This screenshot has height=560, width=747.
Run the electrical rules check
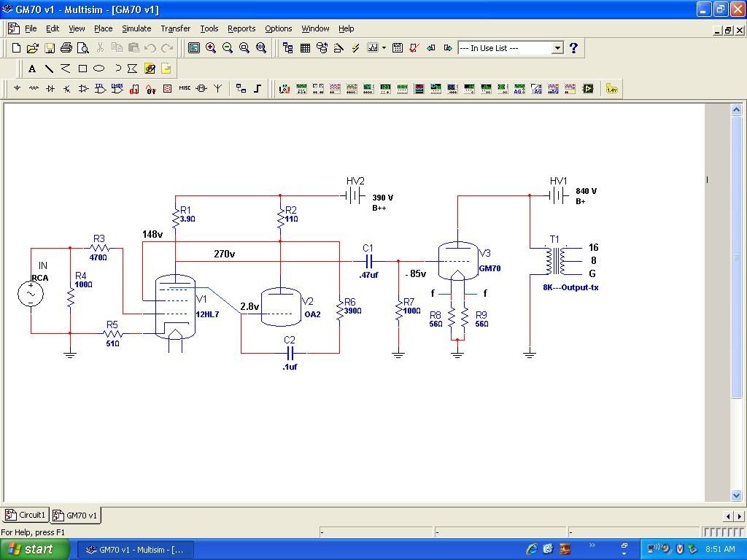[x=414, y=48]
